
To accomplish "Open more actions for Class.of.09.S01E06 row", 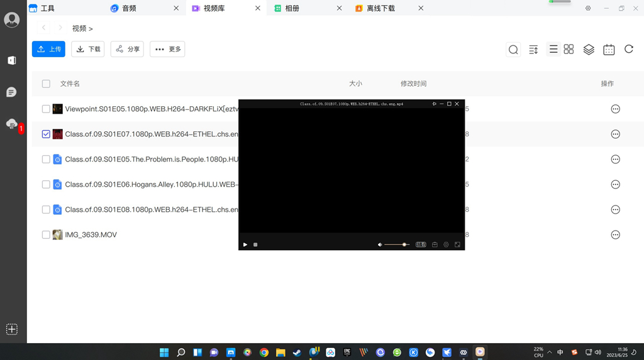I will tap(615, 184).
